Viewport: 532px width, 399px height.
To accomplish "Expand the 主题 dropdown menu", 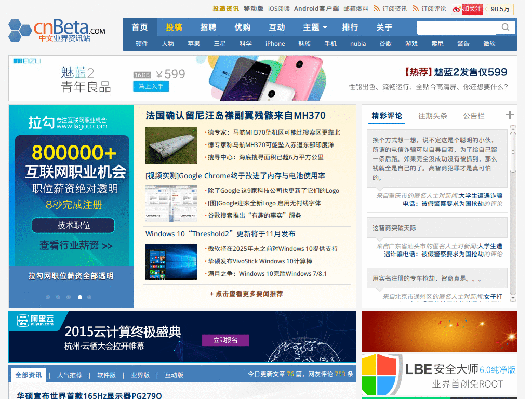I will [x=315, y=27].
